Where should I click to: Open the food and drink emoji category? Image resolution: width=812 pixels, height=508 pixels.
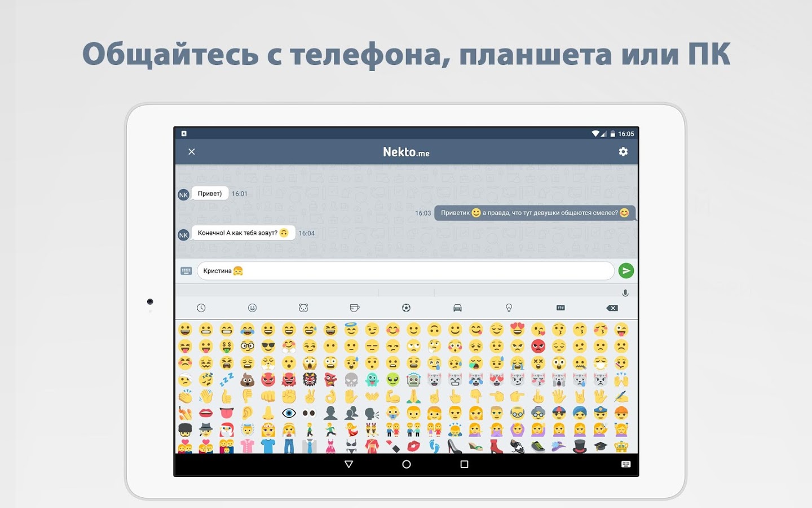355,308
